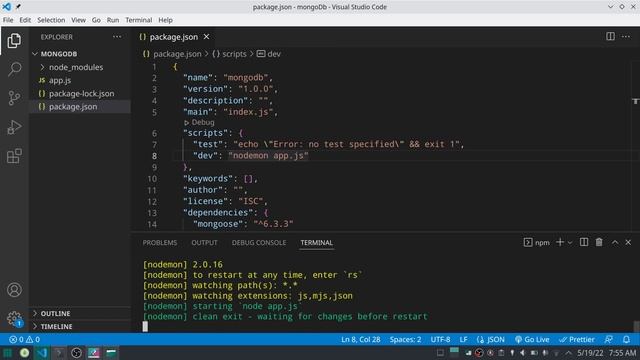This screenshot has width=640, height=360.
Task: Maximize the panel with up chevron
Action: coord(615,242)
